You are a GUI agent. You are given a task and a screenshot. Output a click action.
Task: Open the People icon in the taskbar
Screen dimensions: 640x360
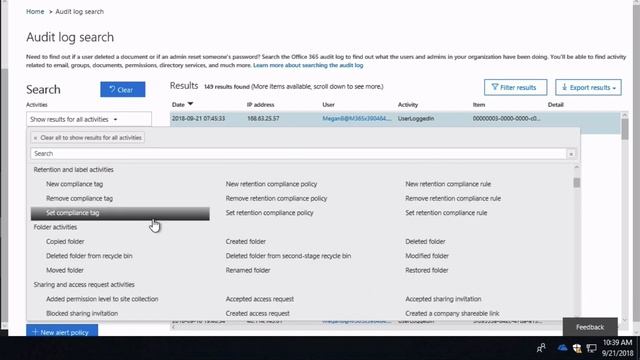[541, 348]
